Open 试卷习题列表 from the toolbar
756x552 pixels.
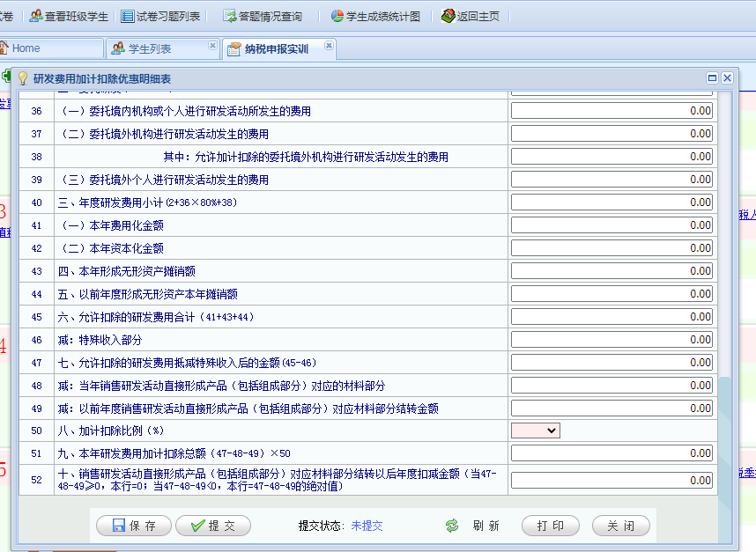click(128, 16)
